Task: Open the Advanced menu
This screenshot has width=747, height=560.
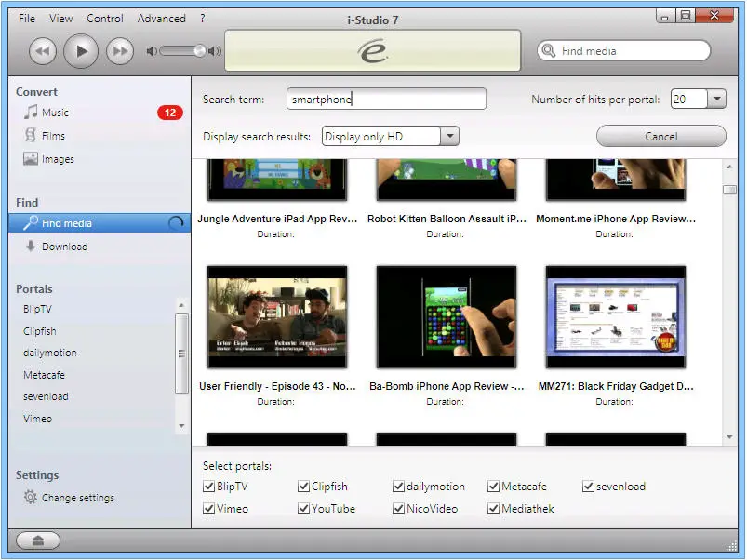Action: click(x=161, y=19)
